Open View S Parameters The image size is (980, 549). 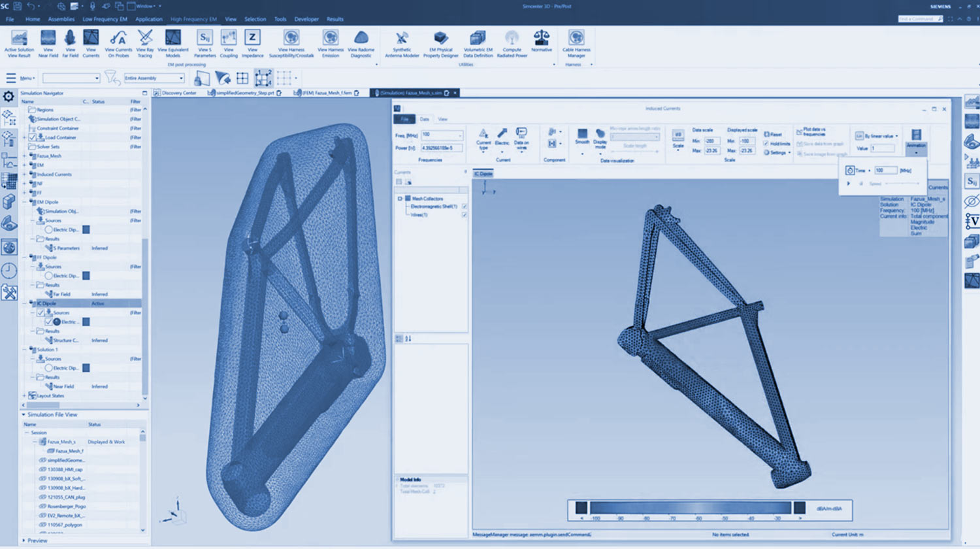pos(204,43)
